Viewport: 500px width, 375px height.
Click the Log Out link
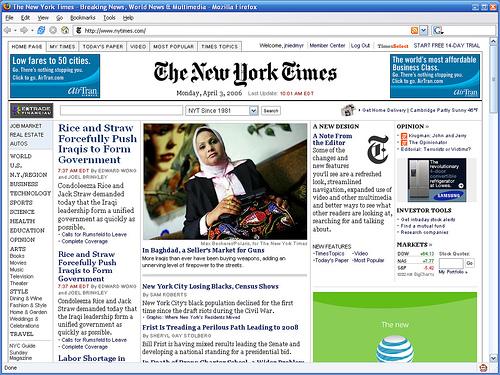pyautogui.click(x=360, y=46)
